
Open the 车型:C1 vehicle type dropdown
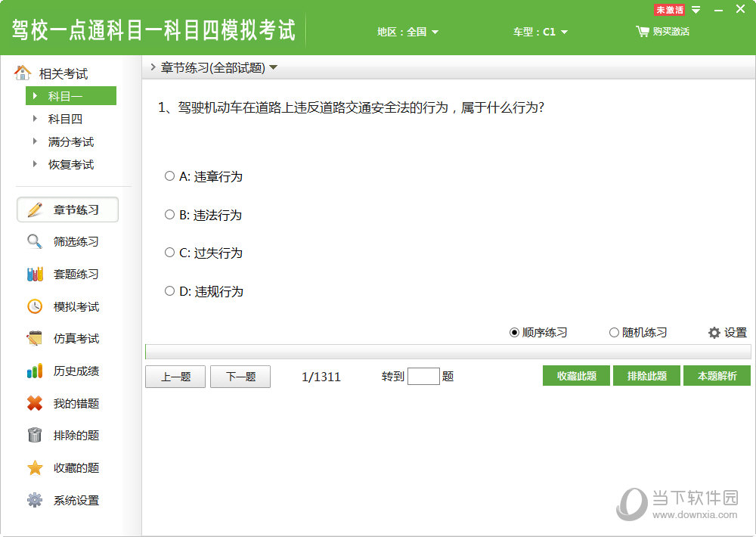541,32
